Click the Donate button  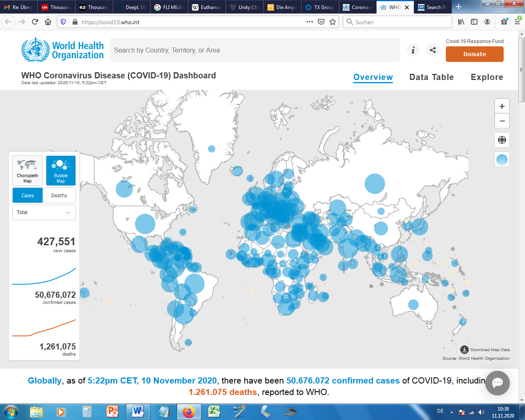click(475, 54)
